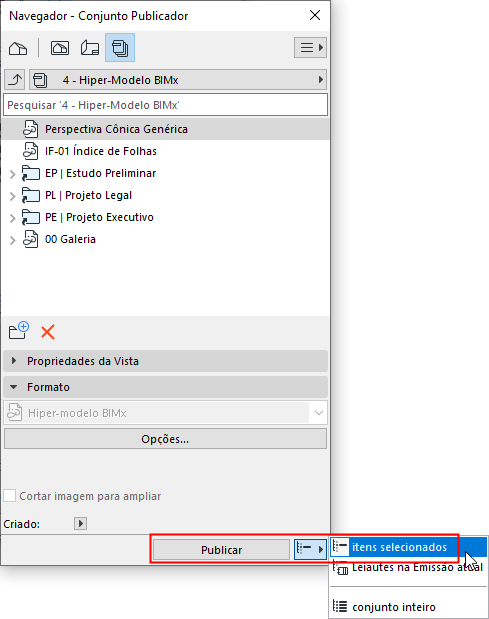Switch to the View Map icon
Screen dimensions: 489x619
pos(60,48)
